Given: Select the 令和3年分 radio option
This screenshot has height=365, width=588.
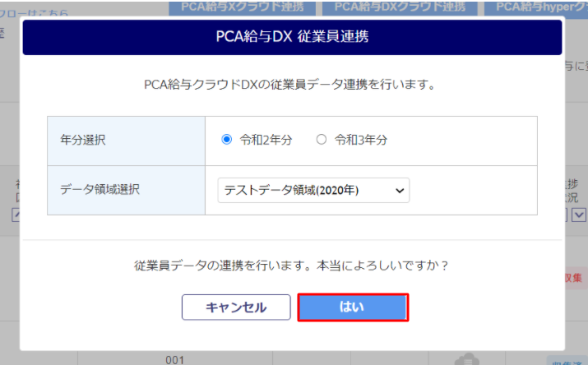Looking at the screenshot, I should point(321,140).
